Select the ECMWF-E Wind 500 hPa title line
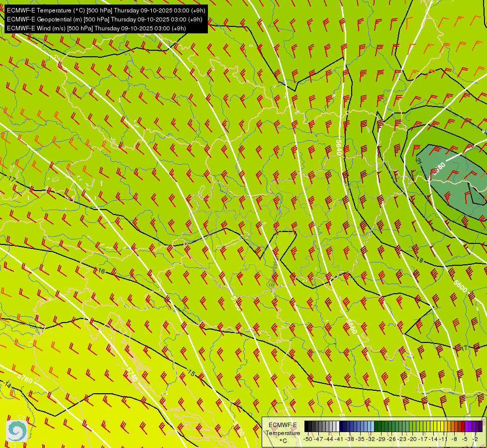Image resolution: width=487 pixels, height=448 pixels. [x=97, y=28]
